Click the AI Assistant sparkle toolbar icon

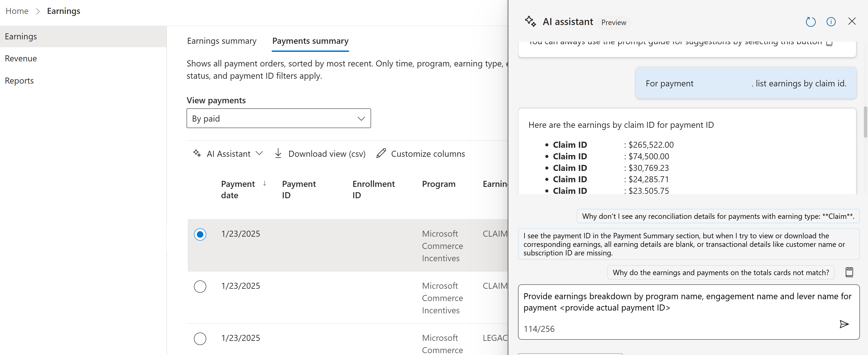point(197,153)
